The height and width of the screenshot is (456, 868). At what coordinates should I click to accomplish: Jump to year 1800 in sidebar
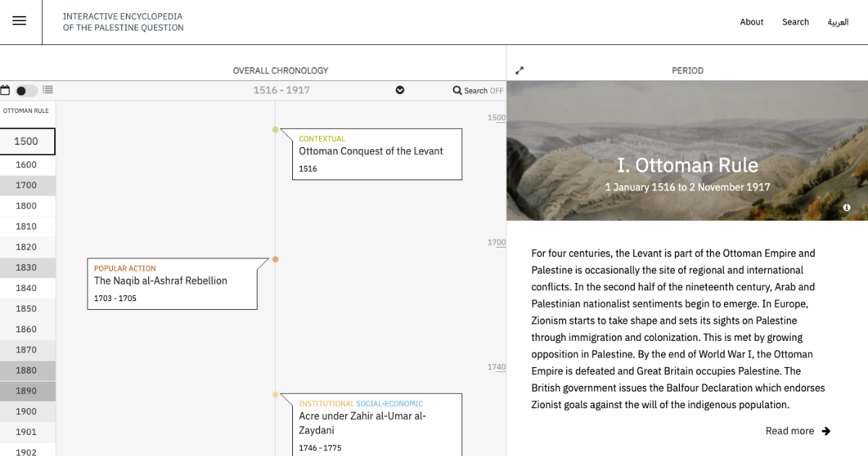(x=27, y=206)
